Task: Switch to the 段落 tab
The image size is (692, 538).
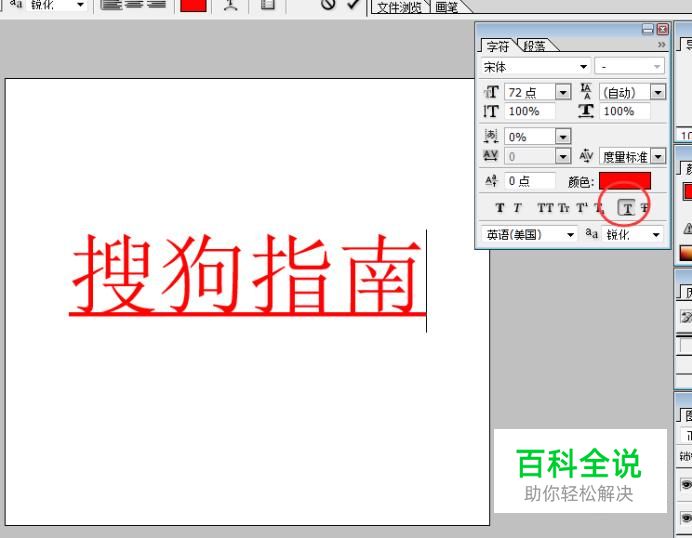Action: (534, 46)
